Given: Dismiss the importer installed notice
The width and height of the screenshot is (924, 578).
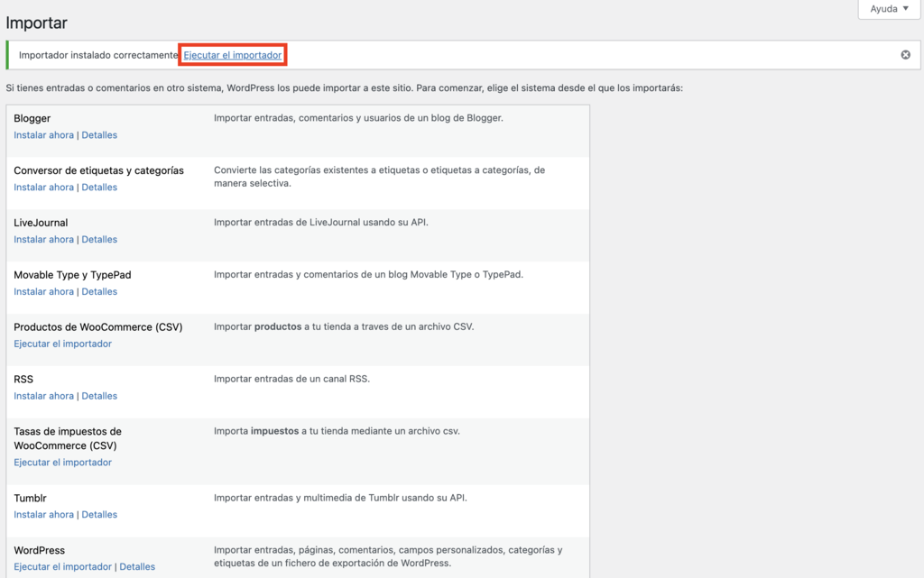Looking at the screenshot, I should coord(905,54).
